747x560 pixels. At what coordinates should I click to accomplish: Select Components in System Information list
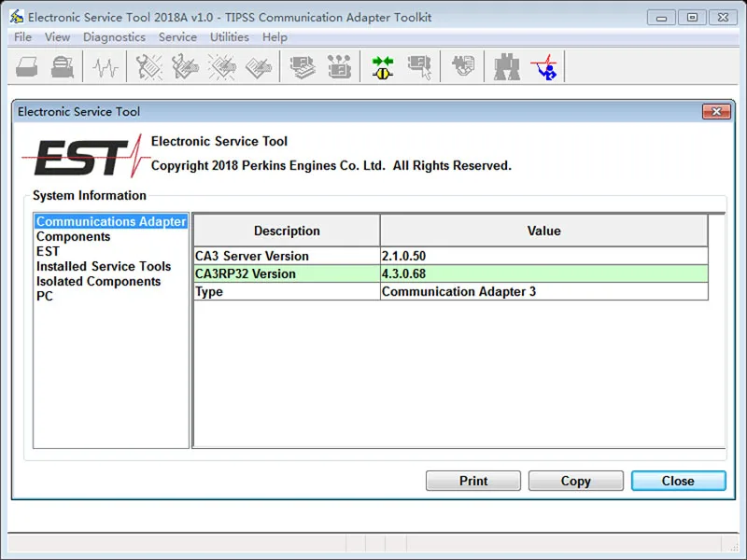74,237
